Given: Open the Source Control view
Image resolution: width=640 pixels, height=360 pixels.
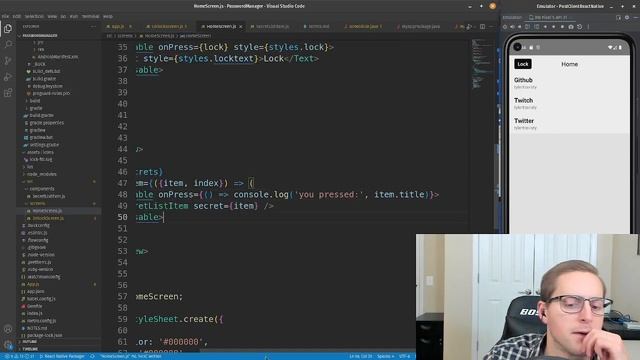Looking at the screenshot, I should tap(8, 61).
